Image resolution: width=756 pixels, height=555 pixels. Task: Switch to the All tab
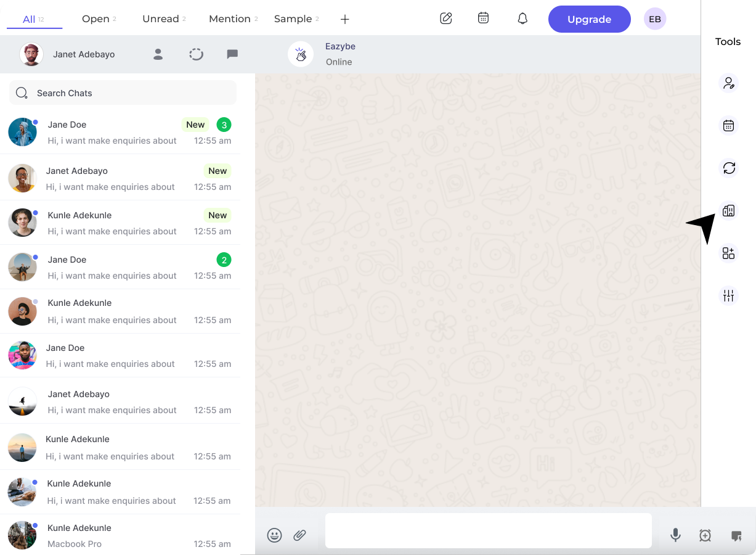pyautogui.click(x=34, y=19)
